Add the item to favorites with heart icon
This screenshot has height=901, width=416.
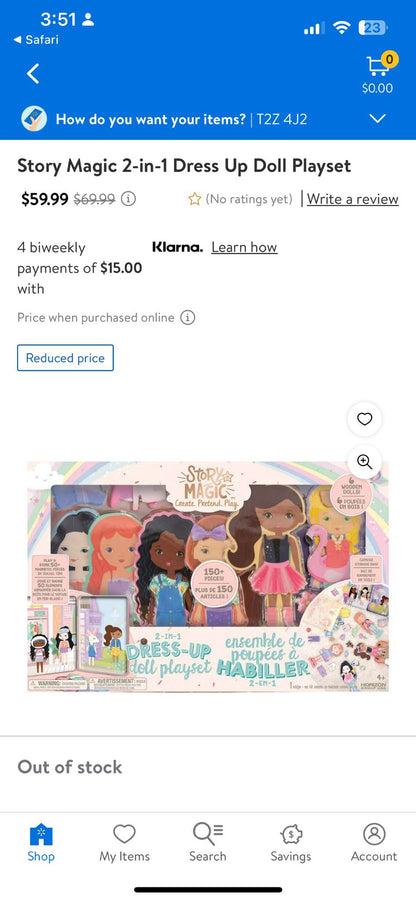364,419
